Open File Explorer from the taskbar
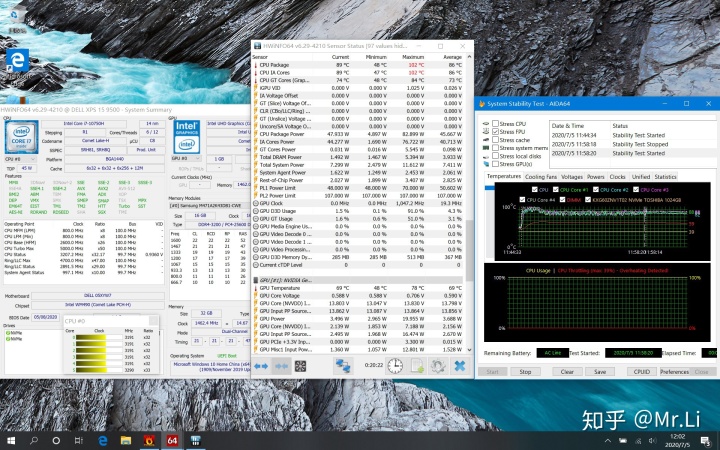Screen dimensions: 720x450 pos(126,441)
